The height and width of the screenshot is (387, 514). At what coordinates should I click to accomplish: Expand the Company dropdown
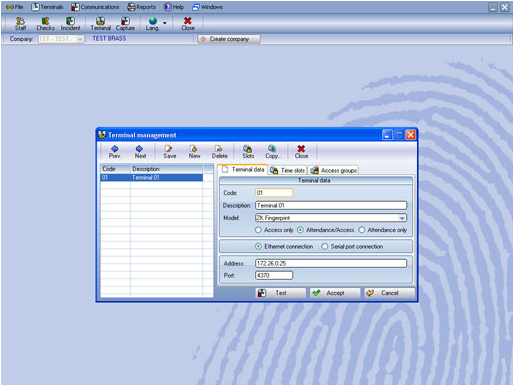[x=80, y=39]
